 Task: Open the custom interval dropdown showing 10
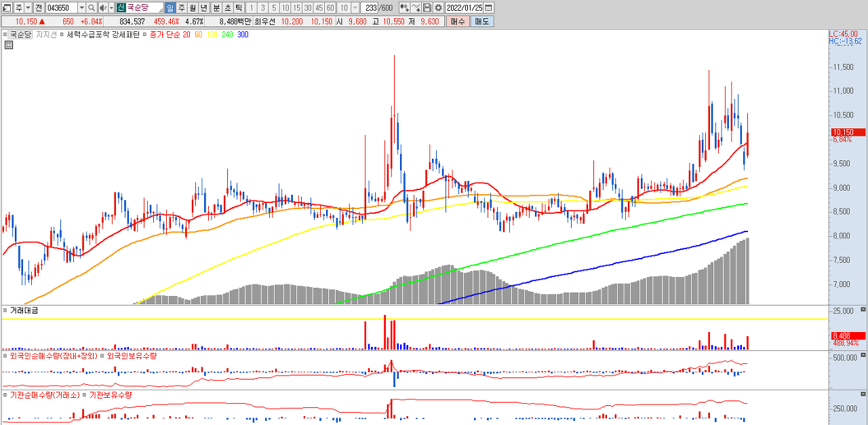coord(355,7)
